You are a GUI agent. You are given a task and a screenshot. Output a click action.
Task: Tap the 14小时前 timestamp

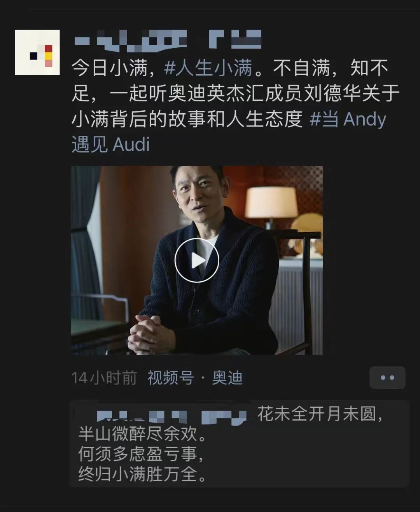click(104, 378)
